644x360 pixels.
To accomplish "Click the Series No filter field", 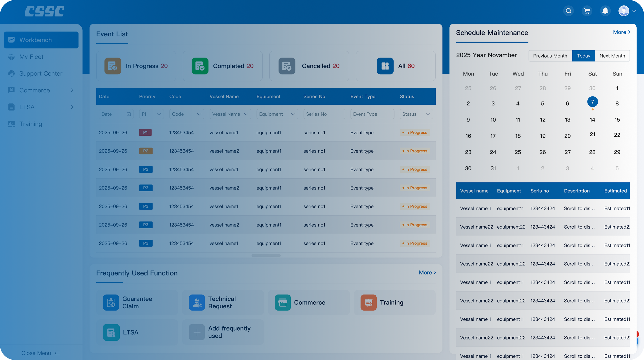I will pos(324,114).
